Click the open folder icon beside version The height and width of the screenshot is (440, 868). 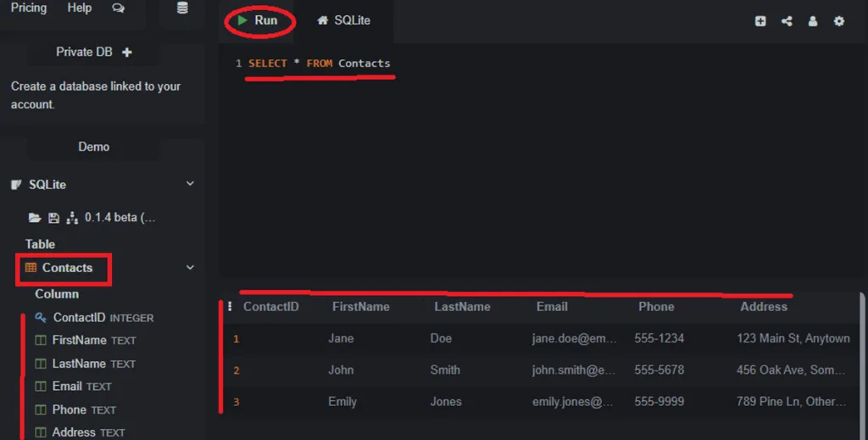(35, 218)
